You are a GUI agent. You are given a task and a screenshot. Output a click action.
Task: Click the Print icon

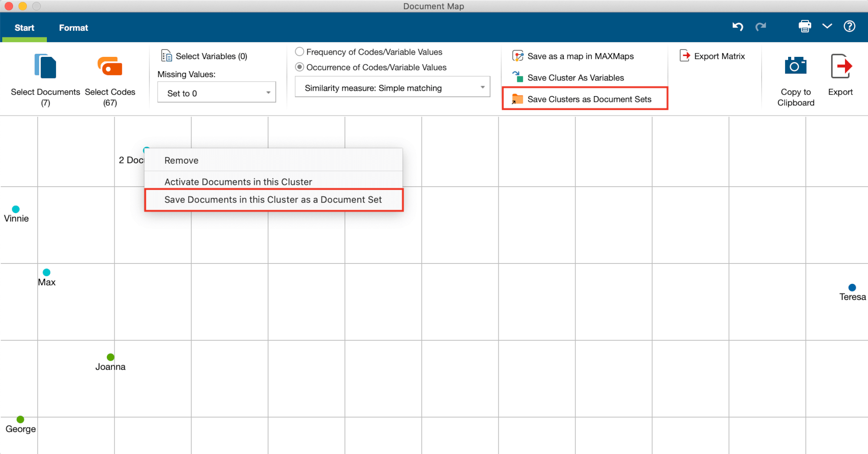click(x=805, y=26)
